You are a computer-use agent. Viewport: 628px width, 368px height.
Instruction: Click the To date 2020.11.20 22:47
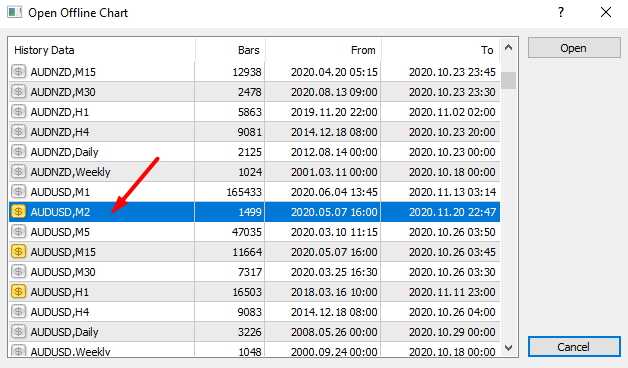pos(452,212)
